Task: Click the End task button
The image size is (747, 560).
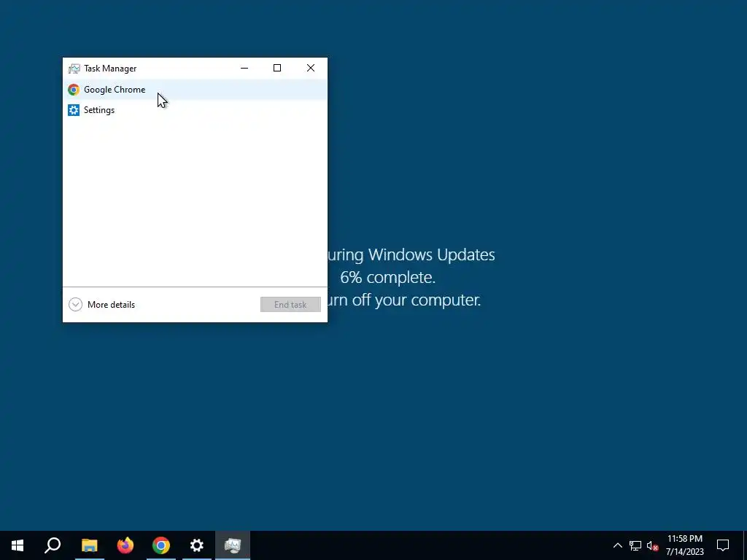Action: [x=290, y=304]
